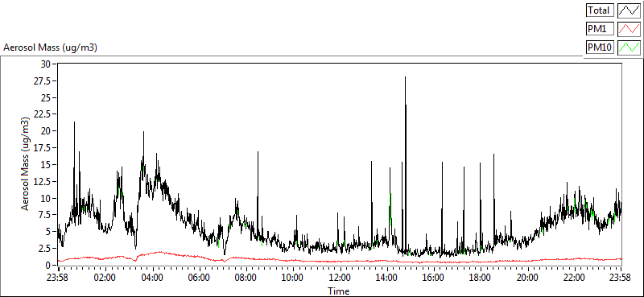This screenshot has height=297, width=644.
Task: Click the 06:00 time tick label
Action: [199, 277]
